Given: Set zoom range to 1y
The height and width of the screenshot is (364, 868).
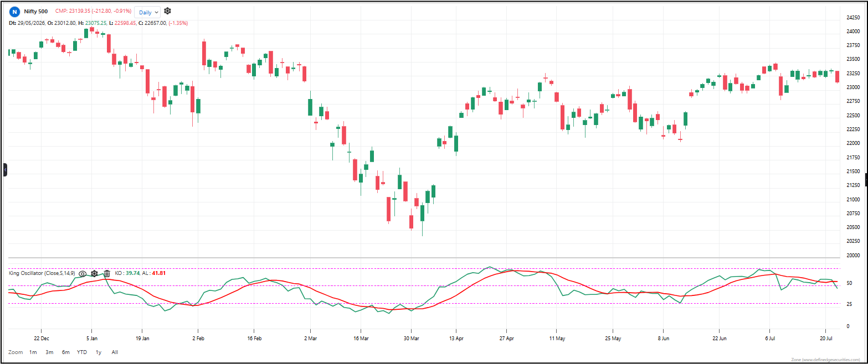Looking at the screenshot, I should tap(99, 352).
